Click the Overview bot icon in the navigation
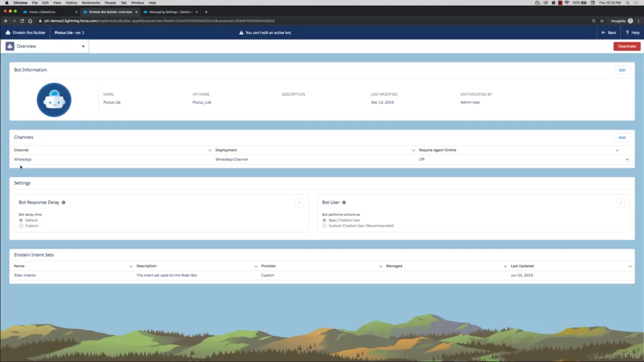 pyautogui.click(x=9, y=46)
